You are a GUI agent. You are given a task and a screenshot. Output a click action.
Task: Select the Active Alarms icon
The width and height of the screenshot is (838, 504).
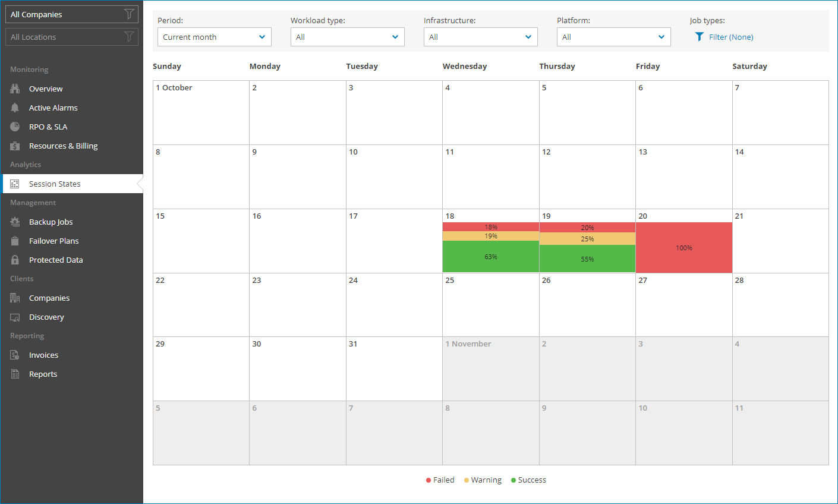click(x=14, y=108)
